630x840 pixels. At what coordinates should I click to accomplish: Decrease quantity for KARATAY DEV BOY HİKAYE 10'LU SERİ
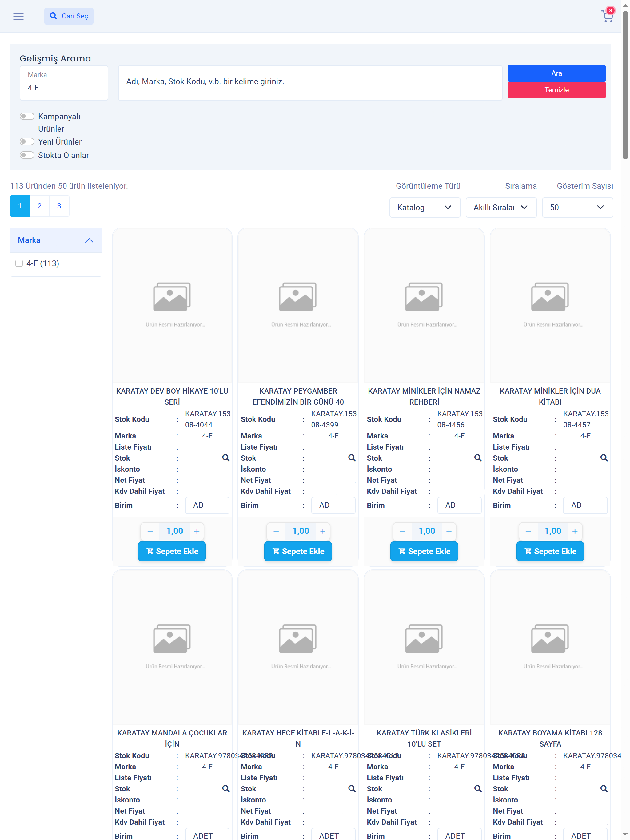click(150, 531)
